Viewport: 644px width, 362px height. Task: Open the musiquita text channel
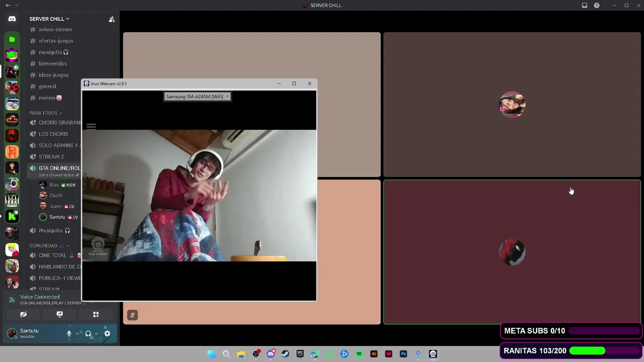[x=53, y=52]
